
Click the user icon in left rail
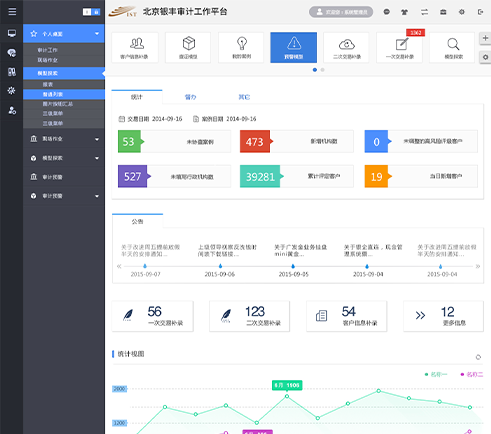coord(12,110)
